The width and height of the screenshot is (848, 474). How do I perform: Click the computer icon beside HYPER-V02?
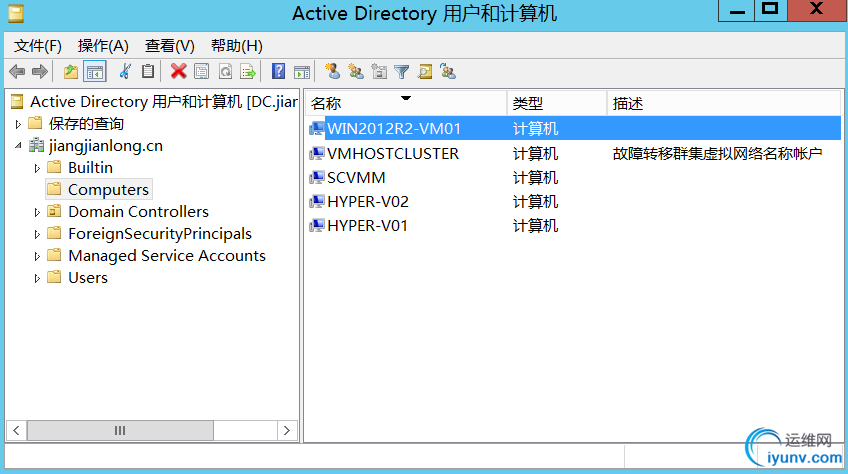[x=316, y=201]
